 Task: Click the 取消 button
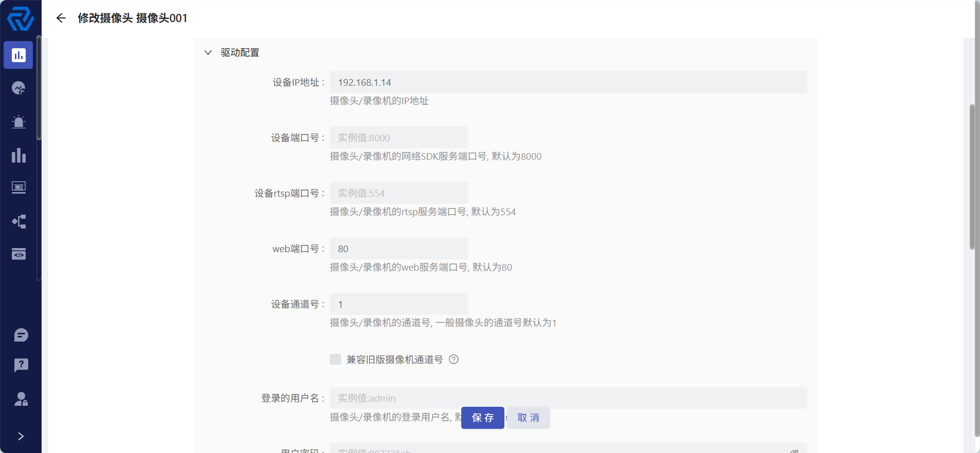529,418
